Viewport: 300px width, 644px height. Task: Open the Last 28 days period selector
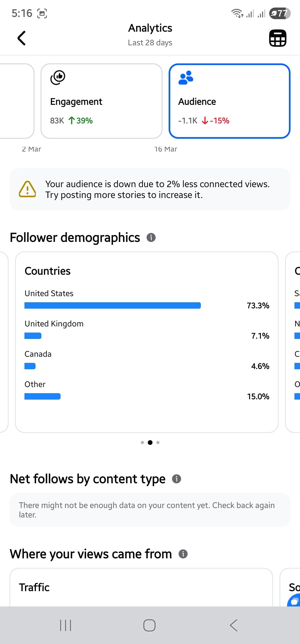150,43
